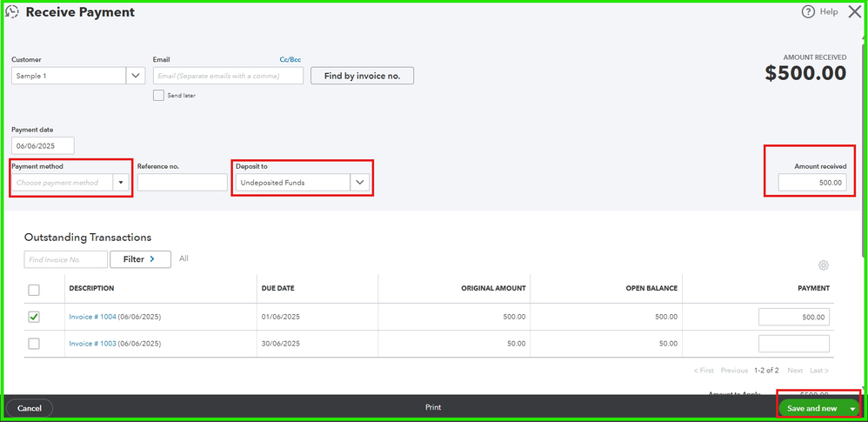This screenshot has height=422, width=868.
Task: Uncheck the Invoice # 1004 checkbox
Action: (34, 317)
